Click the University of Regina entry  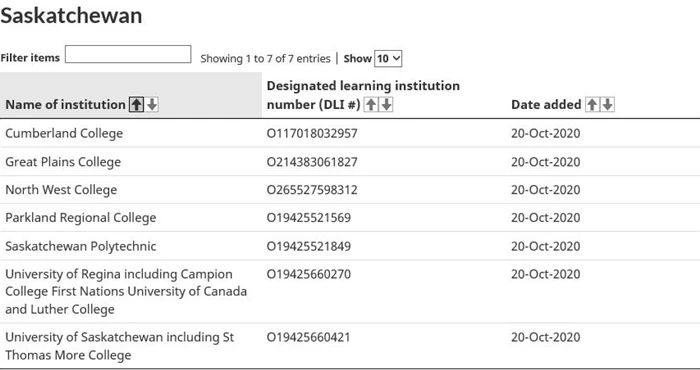(126, 291)
